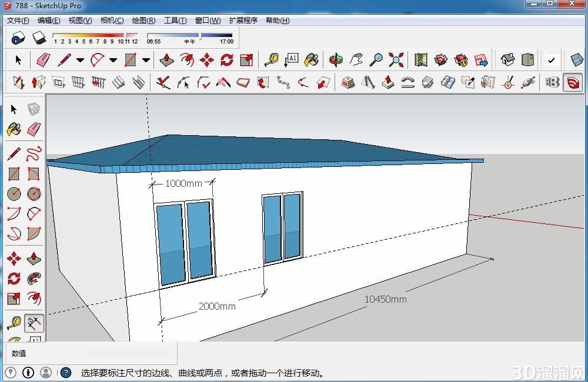Image resolution: width=588 pixels, height=382 pixels.
Task: Select the Arc tool in top toolbar
Action: (98, 60)
